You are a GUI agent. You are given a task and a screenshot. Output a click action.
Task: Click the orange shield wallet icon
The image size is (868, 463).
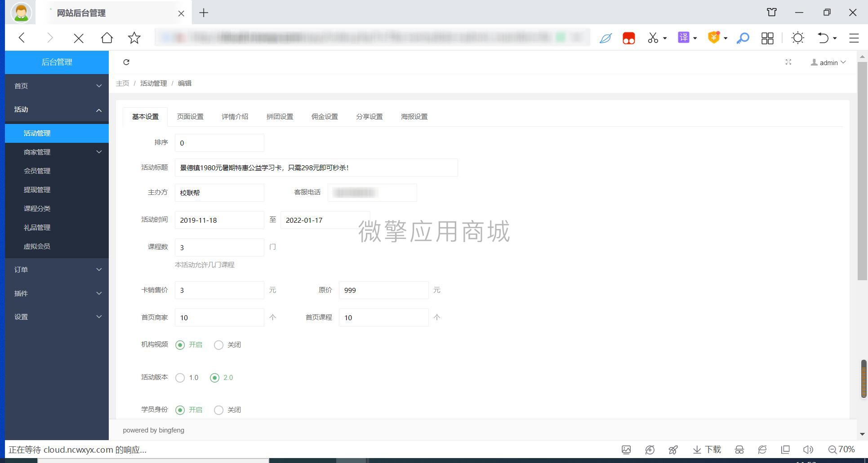[x=714, y=38]
